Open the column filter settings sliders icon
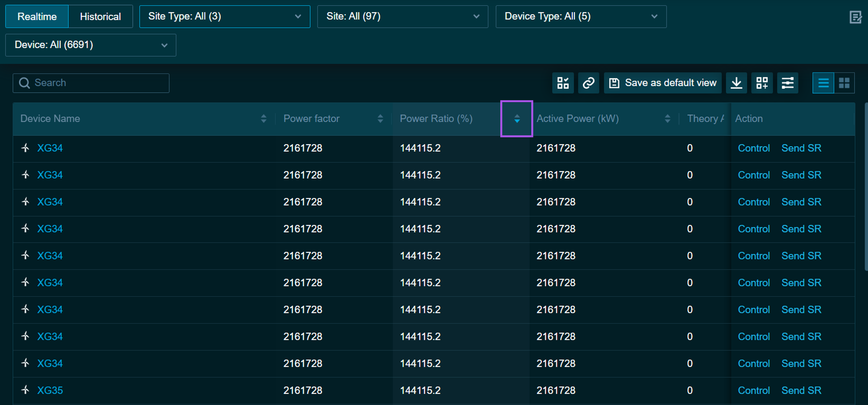 coord(788,83)
